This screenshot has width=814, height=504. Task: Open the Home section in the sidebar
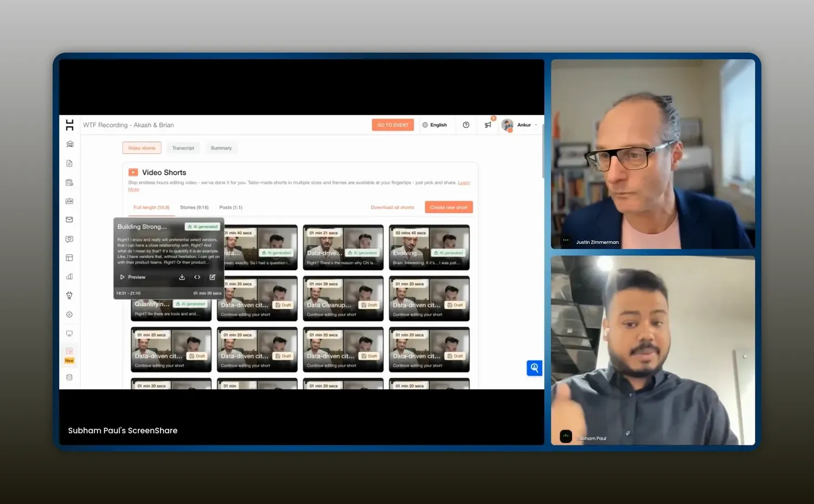pyautogui.click(x=69, y=143)
